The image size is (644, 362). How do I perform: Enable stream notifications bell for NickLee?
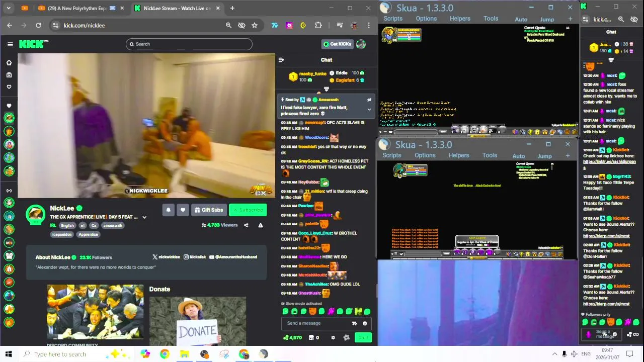pos(168,210)
